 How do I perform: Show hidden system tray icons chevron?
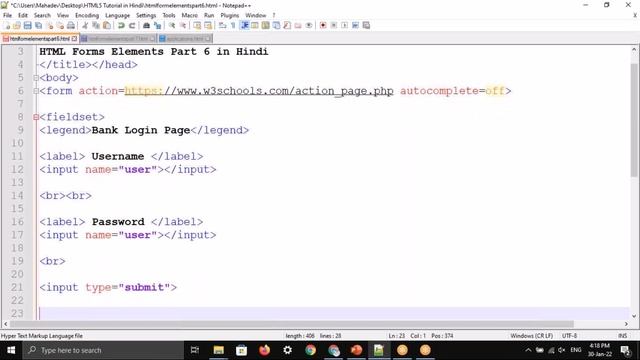pos(528,350)
